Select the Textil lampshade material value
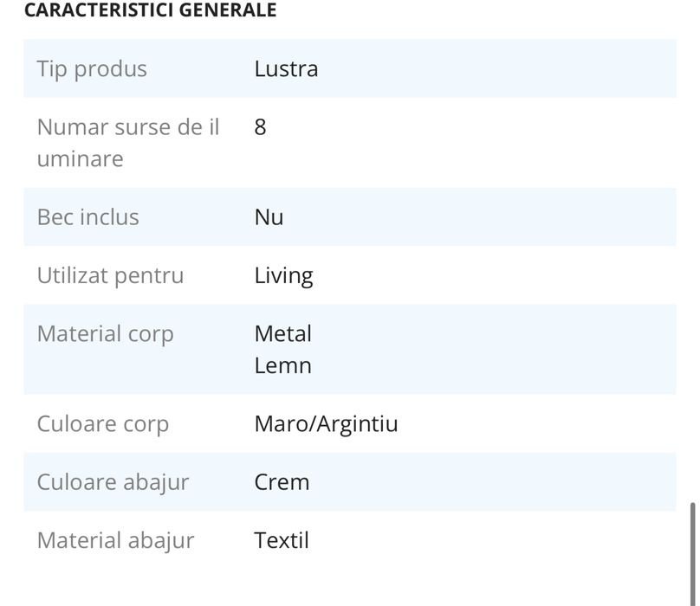Screen dimensions: 700x606 coord(282,541)
